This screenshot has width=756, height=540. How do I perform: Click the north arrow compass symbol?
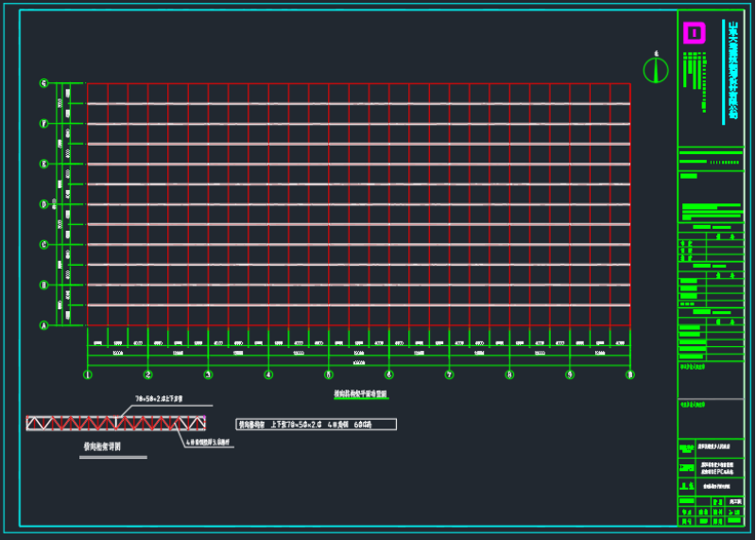[656, 70]
